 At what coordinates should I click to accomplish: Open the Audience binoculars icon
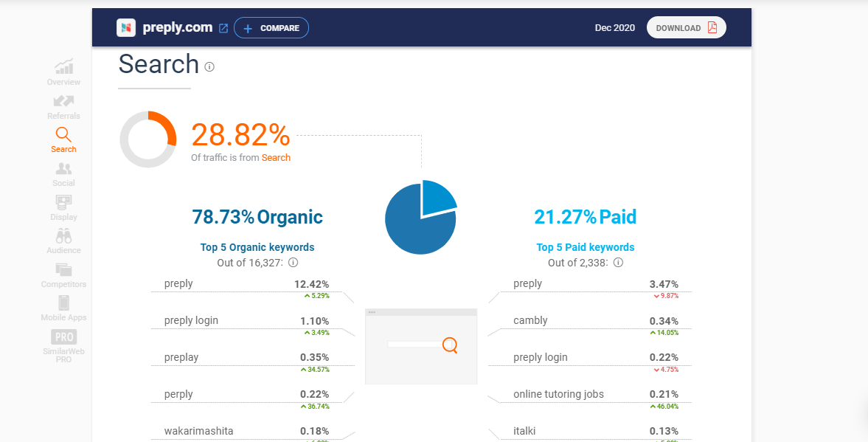click(x=63, y=236)
